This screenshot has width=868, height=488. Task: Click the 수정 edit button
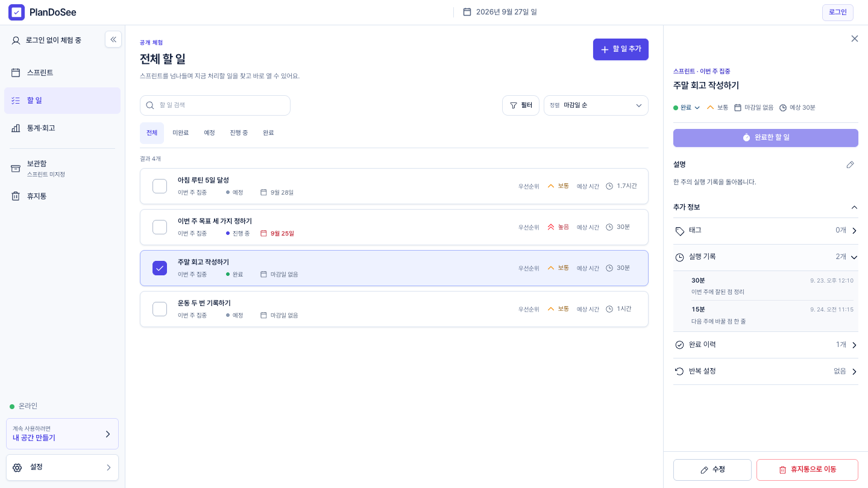click(x=712, y=470)
